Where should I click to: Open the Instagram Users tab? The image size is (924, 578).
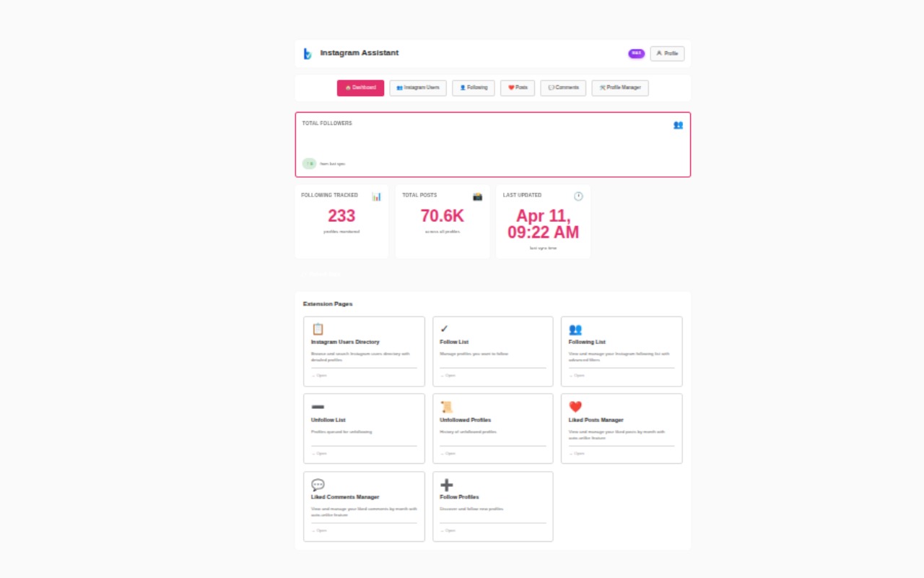click(418, 87)
